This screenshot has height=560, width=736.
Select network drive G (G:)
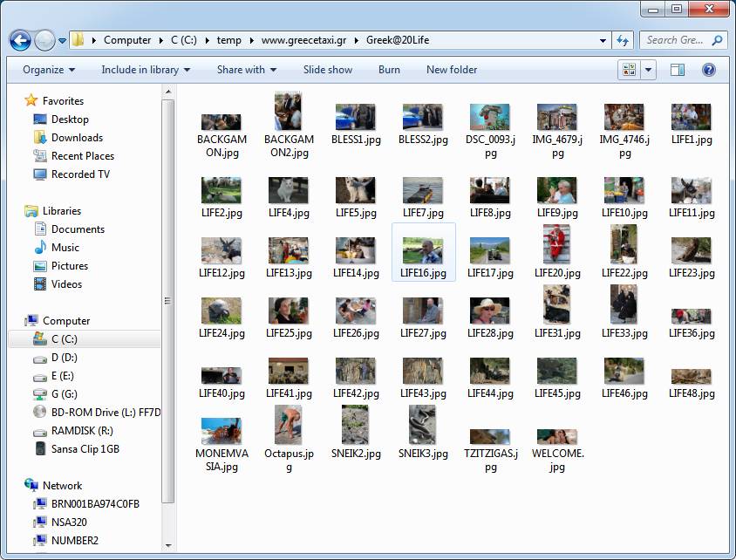(65, 393)
